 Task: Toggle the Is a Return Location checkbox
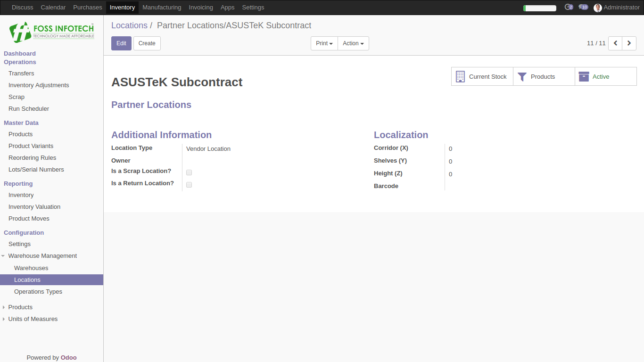tap(189, 185)
